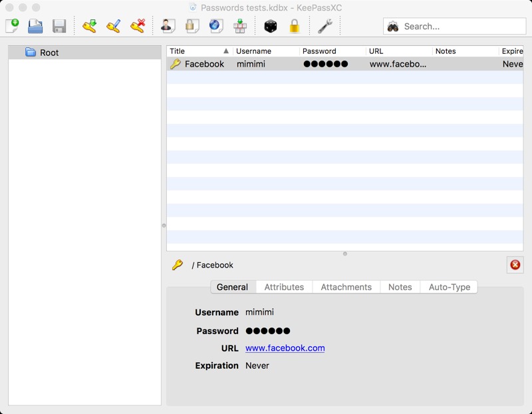Click the vertical splitter handle beside group tree
This screenshot has height=414, width=532.
pyautogui.click(x=164, y=226)
